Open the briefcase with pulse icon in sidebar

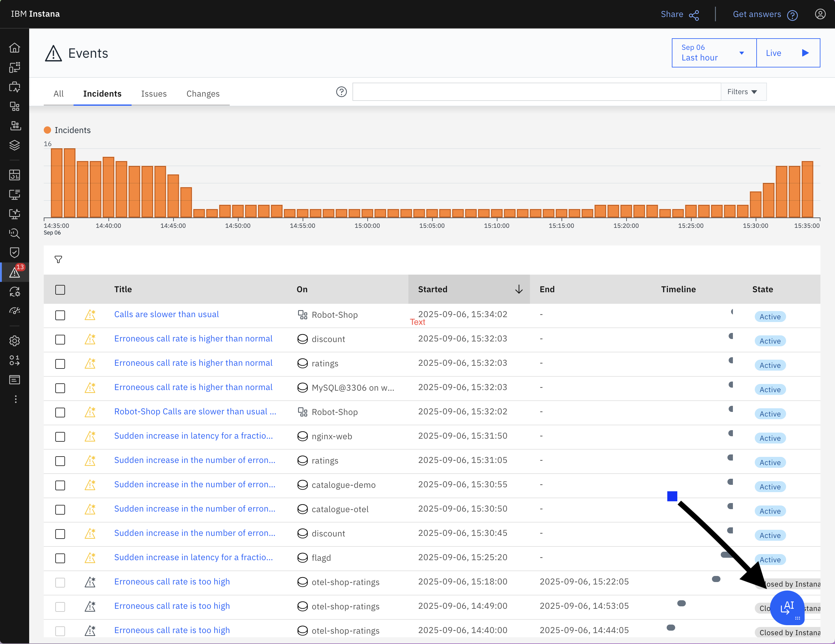click(x=15, y=87)
